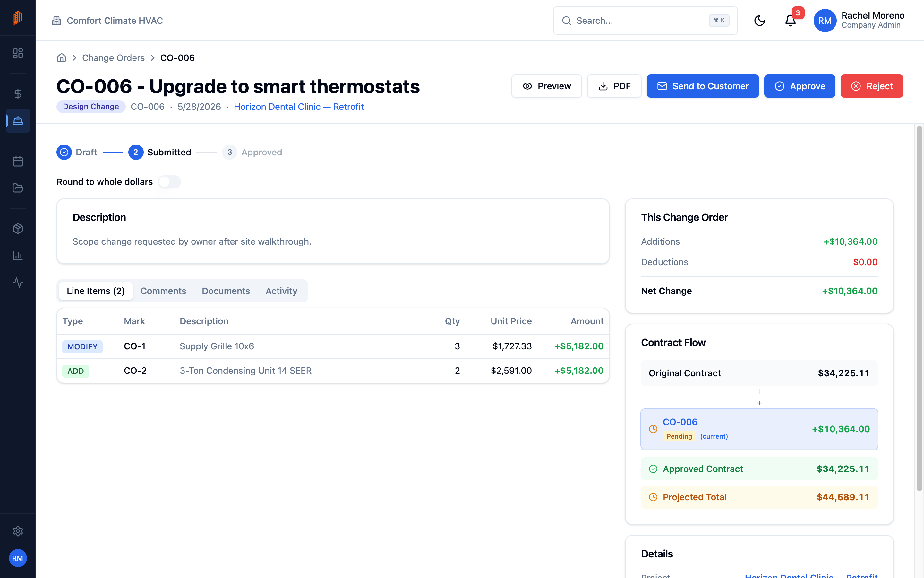Click Projected Total $44,589.11 value

[843, 497]
